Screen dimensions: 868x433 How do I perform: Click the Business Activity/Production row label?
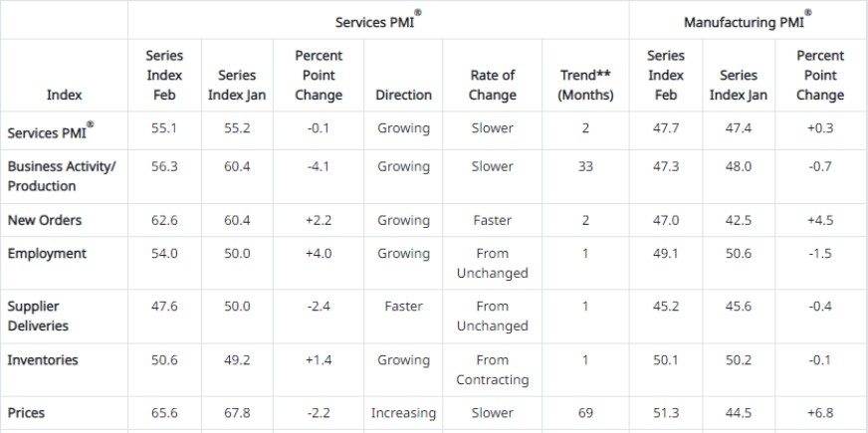tap(62, 176)
